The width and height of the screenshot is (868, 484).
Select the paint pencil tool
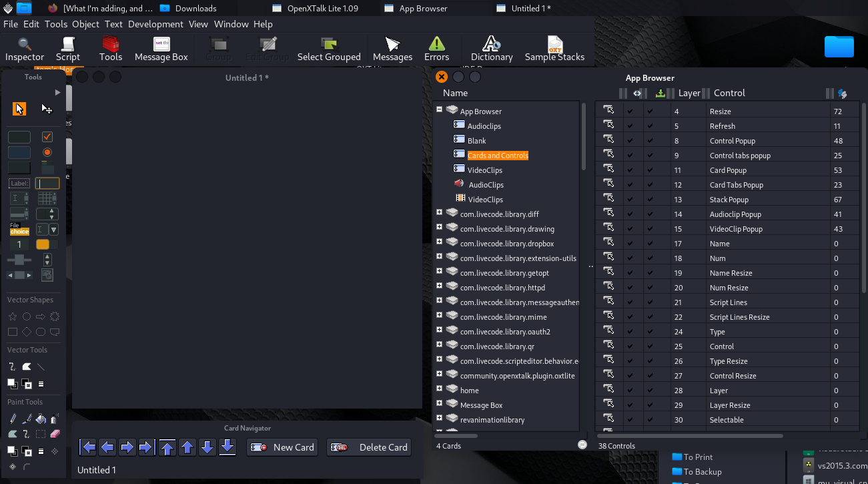pos(13,419)
